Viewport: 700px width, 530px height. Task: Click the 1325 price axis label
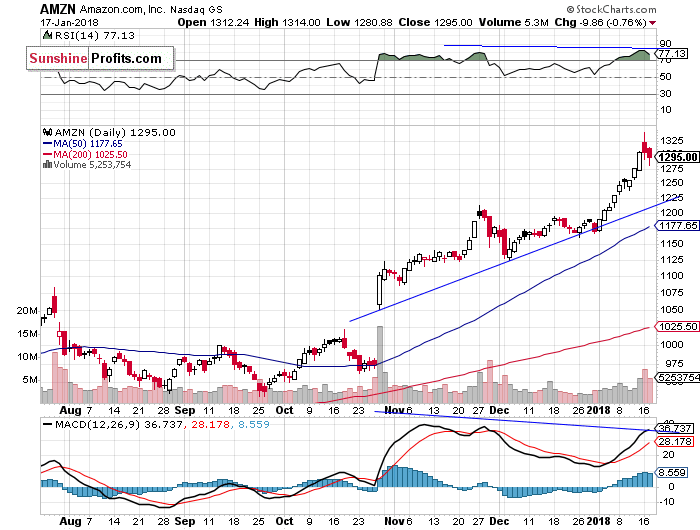(x=671, y=141)
